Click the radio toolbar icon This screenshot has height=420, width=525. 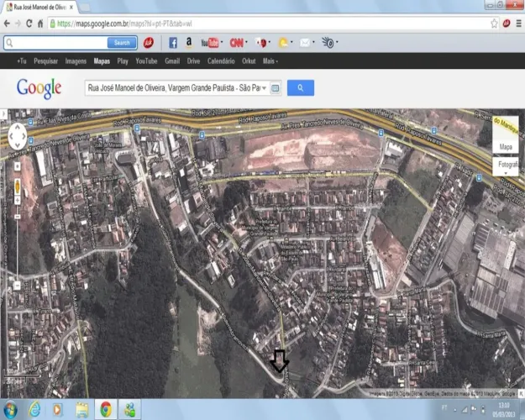[x=328, y=43]
